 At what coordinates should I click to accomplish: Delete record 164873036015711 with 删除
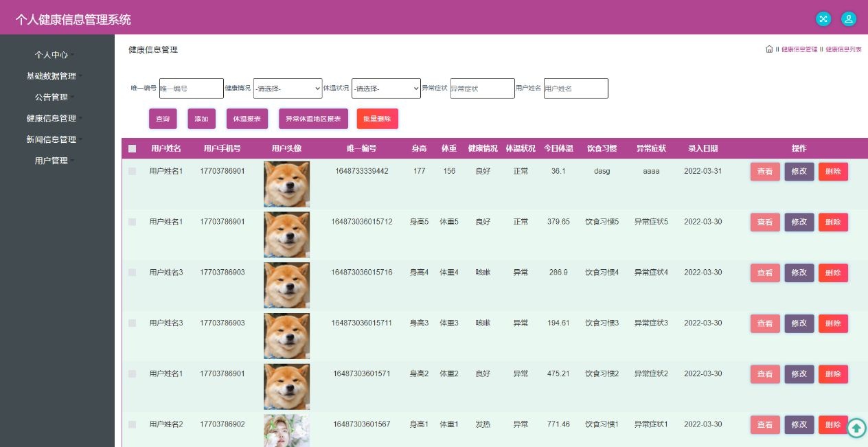click(833, 323)
